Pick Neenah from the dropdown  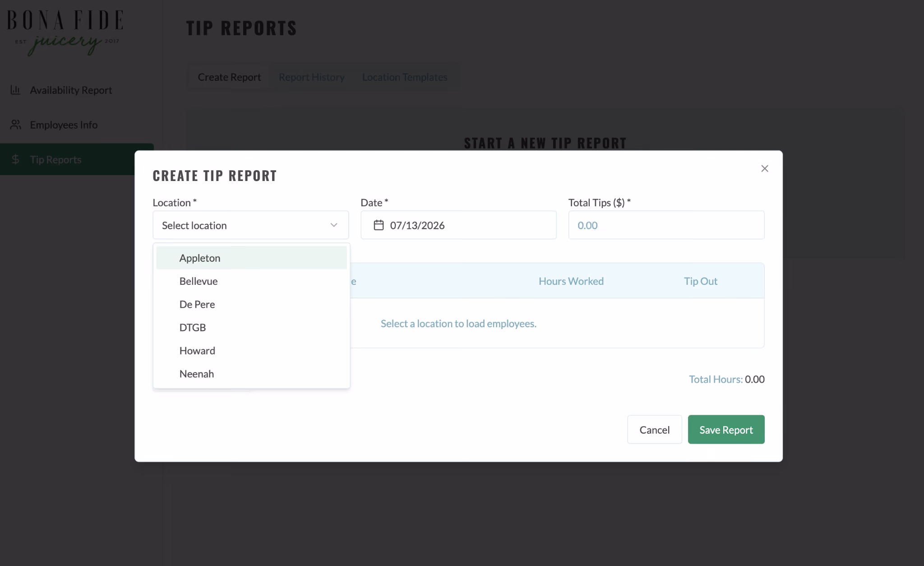pyautogui.click(x=251, y=373)
